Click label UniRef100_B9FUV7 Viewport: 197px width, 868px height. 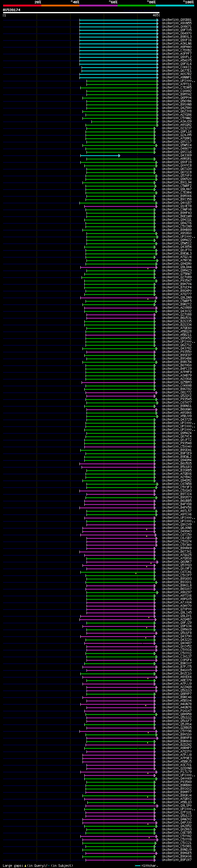coord(177,860)
